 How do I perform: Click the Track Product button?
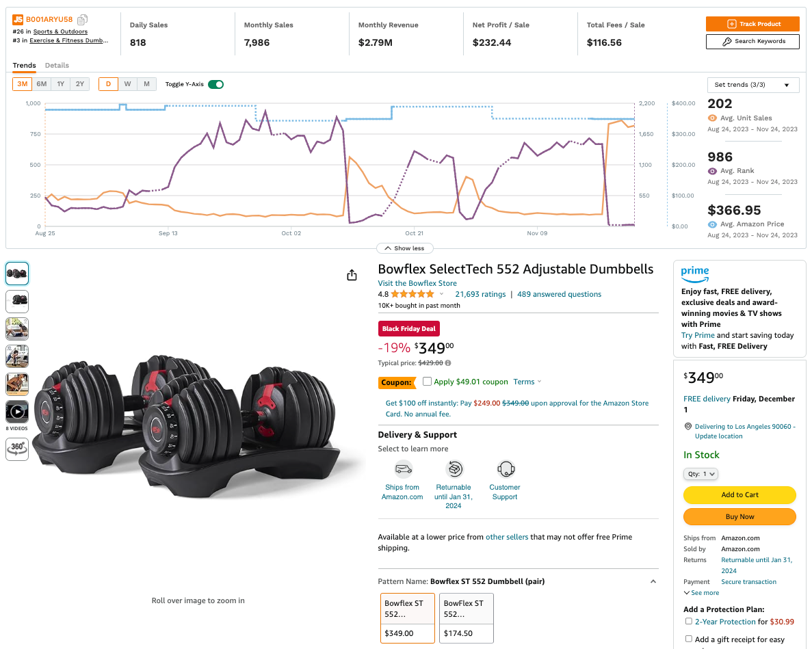[x=752, y=24]
